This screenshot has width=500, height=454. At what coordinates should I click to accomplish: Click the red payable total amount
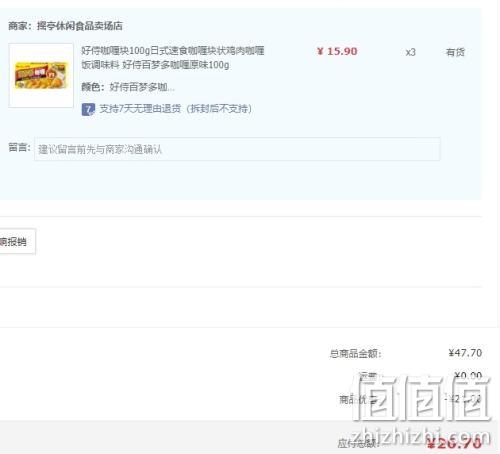[x=454, y=443]
